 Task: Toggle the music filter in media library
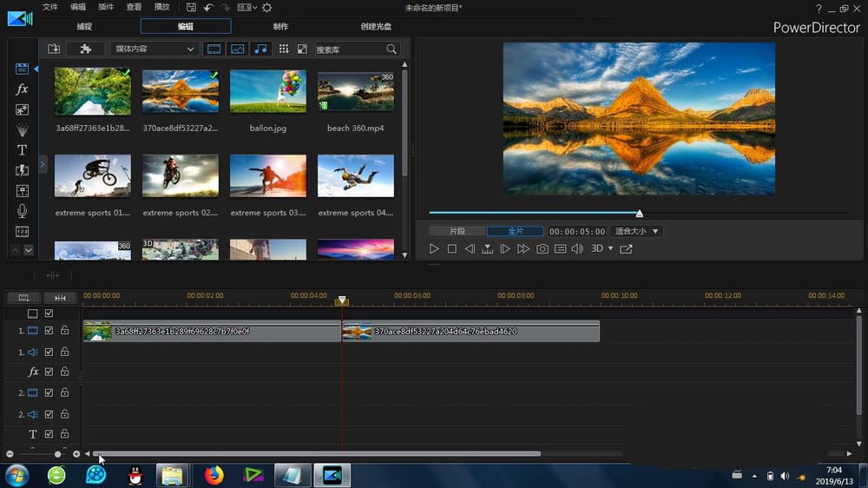tap(260, 49)
